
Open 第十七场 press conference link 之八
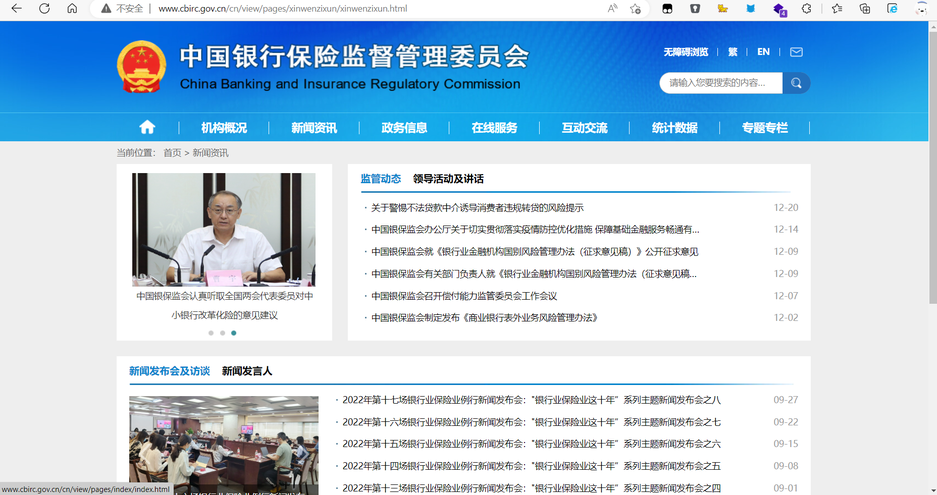coord(531,400)
